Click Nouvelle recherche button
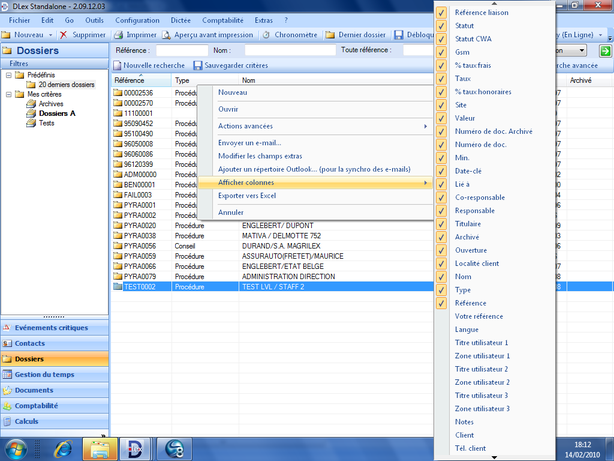Screen dimensions: 614x461 tap(151, 65)
